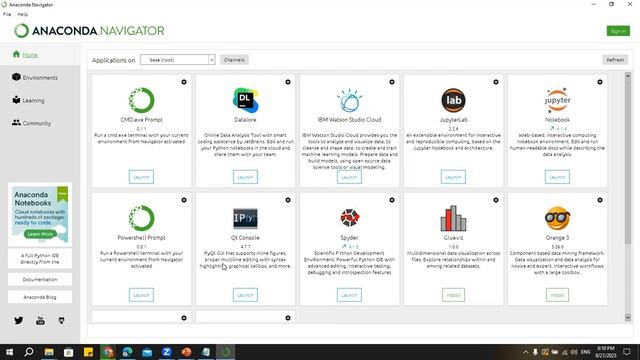Open settings gear on Spyder card

[x=392, y=200]
